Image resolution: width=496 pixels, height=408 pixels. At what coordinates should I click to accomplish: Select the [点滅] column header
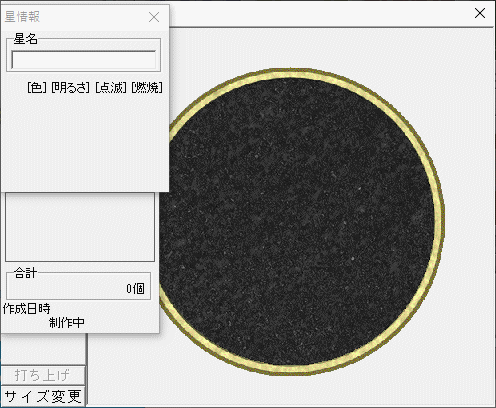pos(111,88)
